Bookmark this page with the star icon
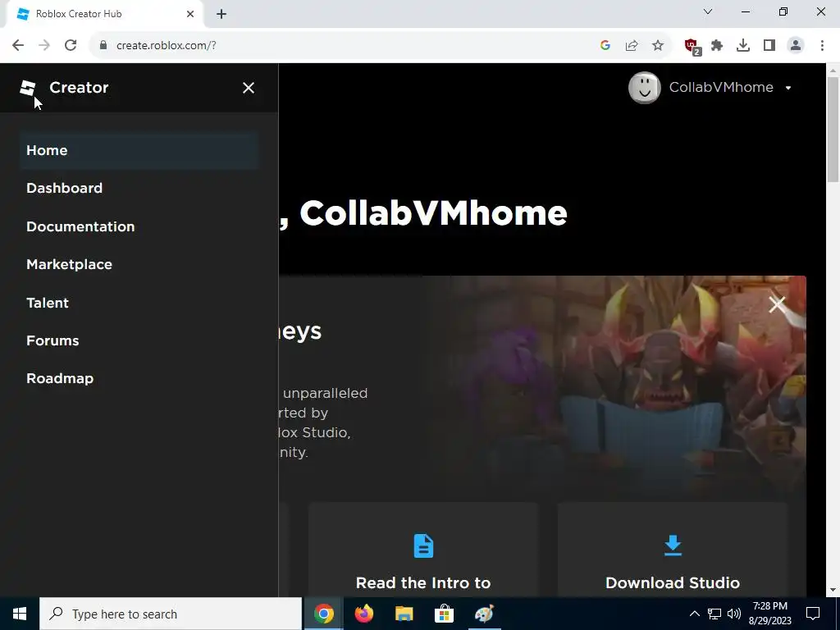This screenshot has width=840, height=630. coord(658,46)
